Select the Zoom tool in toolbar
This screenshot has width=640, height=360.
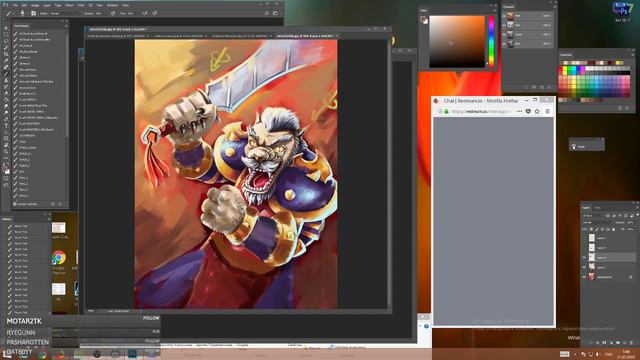[6, 151]
